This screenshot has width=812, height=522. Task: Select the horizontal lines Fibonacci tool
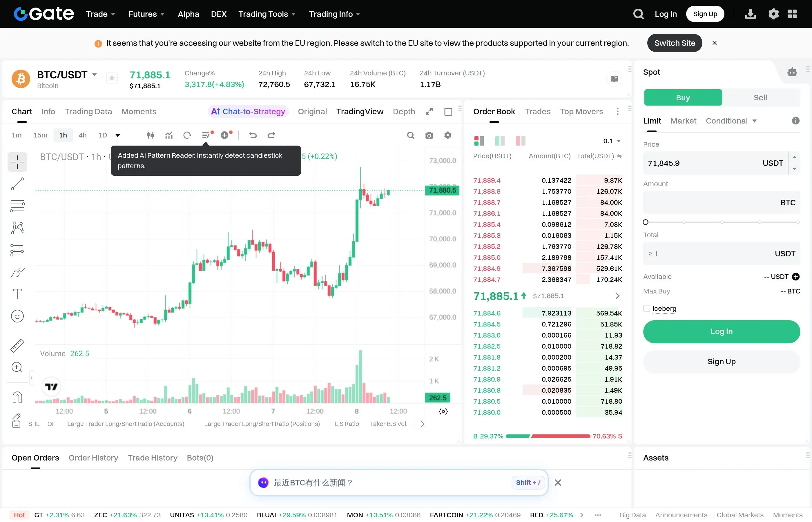pyautogui.click(x=17, y=206)
